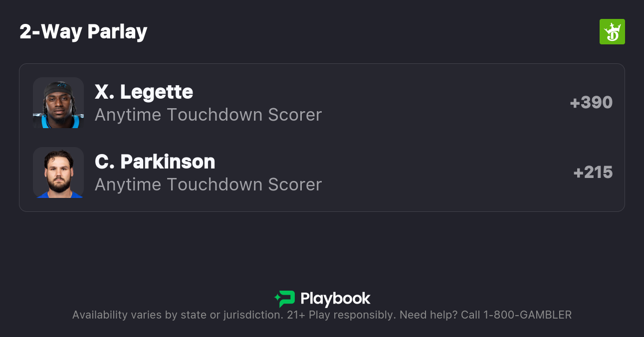Open the Playbook wordmark text

335,299
